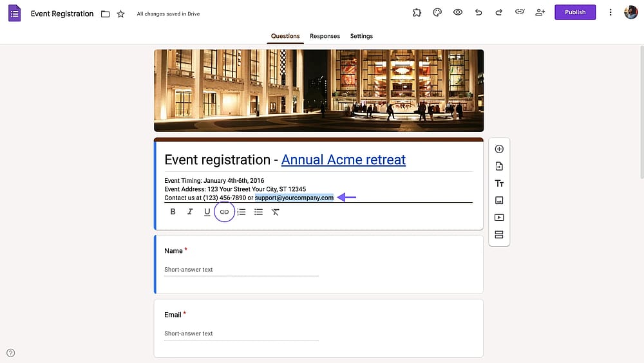Import questions from another form
Screen dimensions: 644x363
499,166
